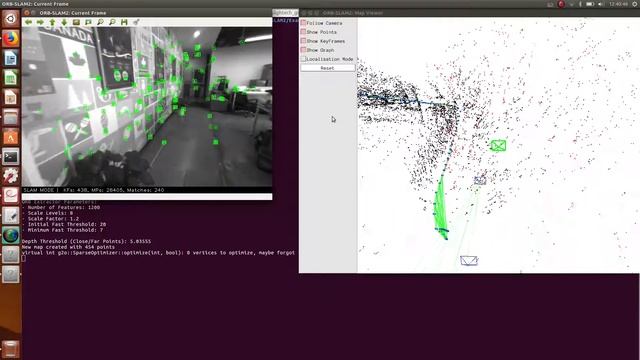Click the 'Number of Features: 1200' terminal line

pos(61,207)
